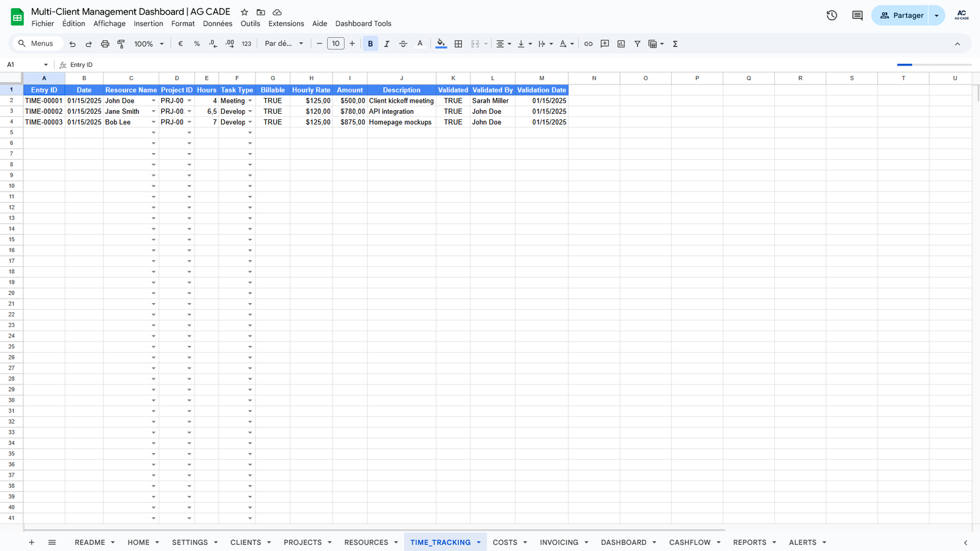This screenshot has height=551, width=980.
Task: Click the Partager share button
Action: 901,15
